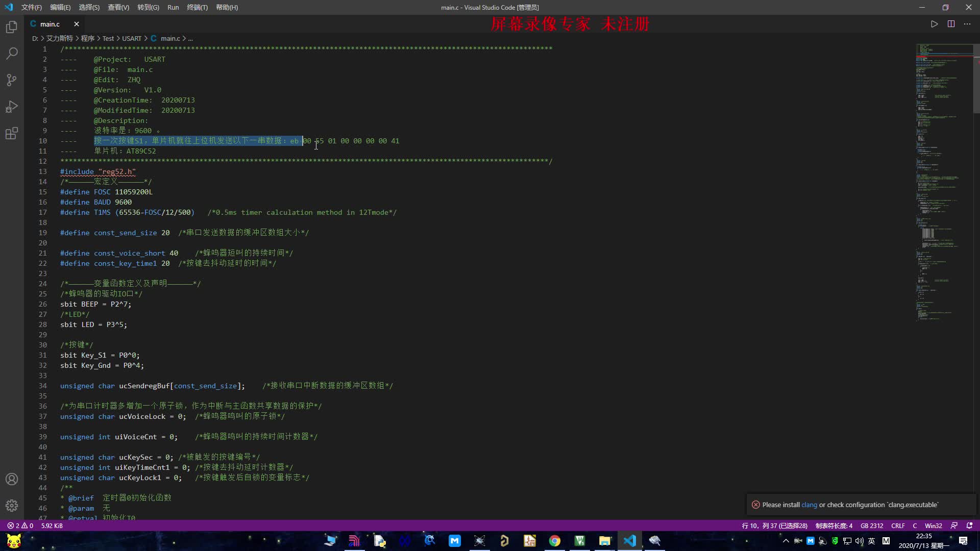Click the clang link in notification

(x=809, y=505)
